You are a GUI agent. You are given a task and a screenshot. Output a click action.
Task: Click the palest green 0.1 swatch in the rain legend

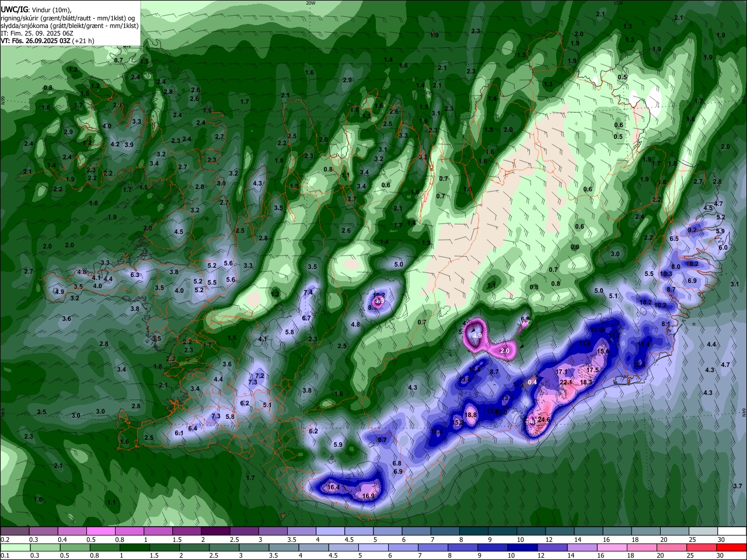click(15, 548)
